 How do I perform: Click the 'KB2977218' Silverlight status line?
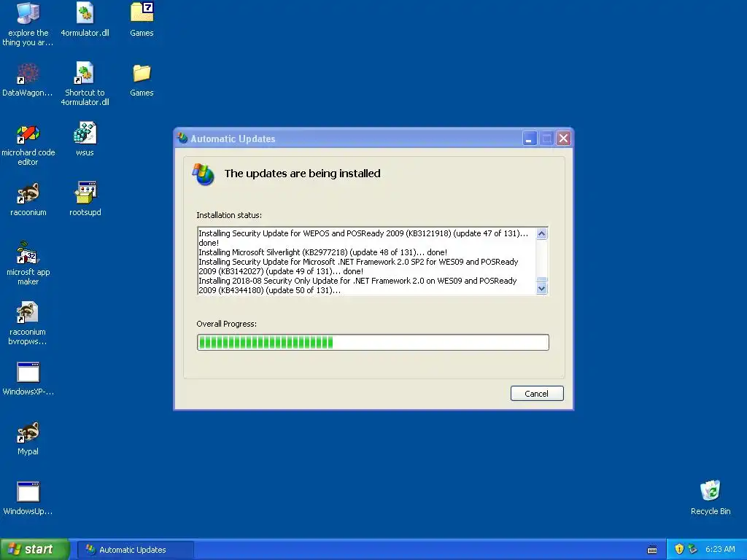click(323, 252)
